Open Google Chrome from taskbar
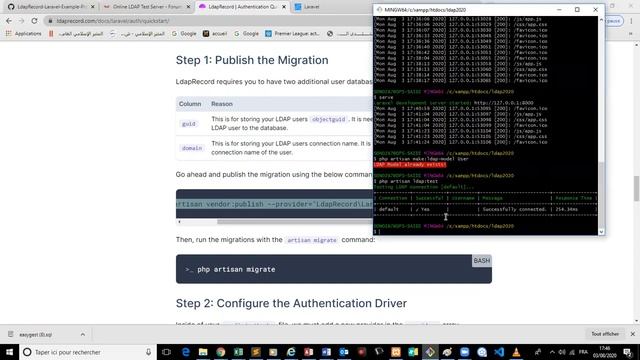Viewport: 640px width, 360px height. [x=221, y=352]
